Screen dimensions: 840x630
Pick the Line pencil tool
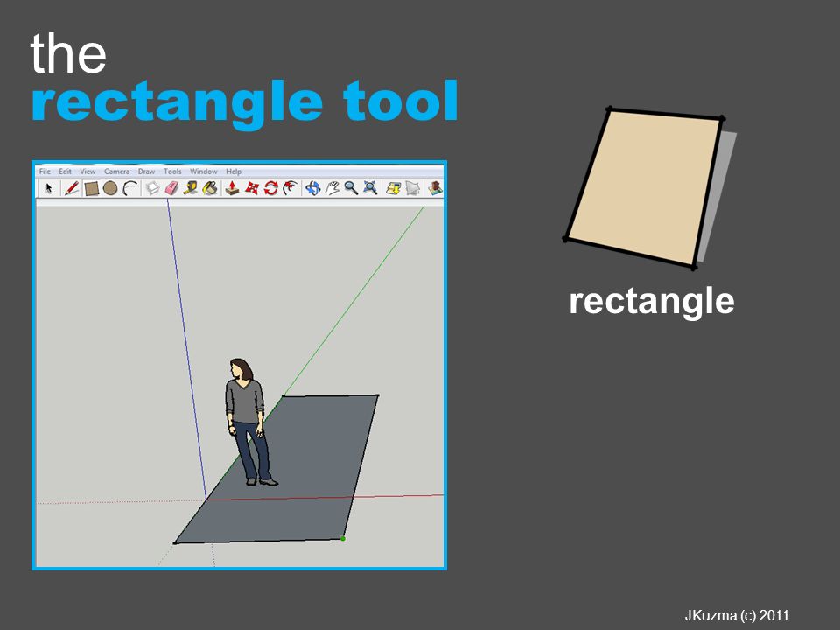click(x=71, y=188)
